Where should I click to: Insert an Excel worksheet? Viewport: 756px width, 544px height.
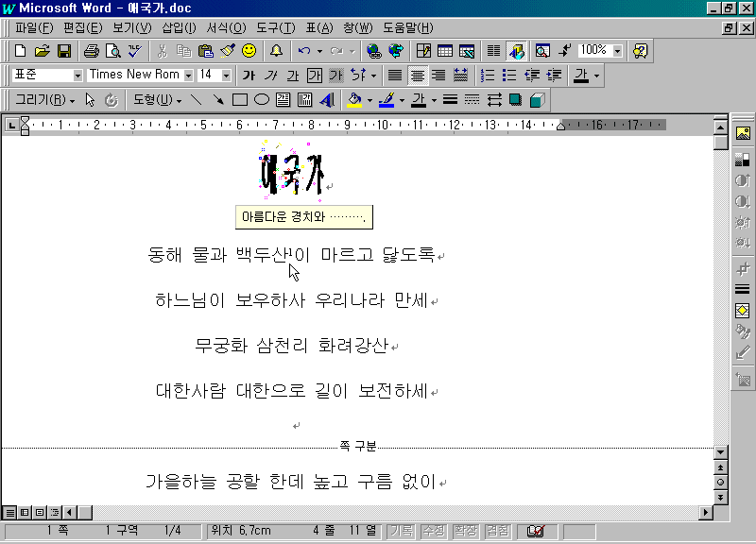pyautogui.click(x=467, y=51)
